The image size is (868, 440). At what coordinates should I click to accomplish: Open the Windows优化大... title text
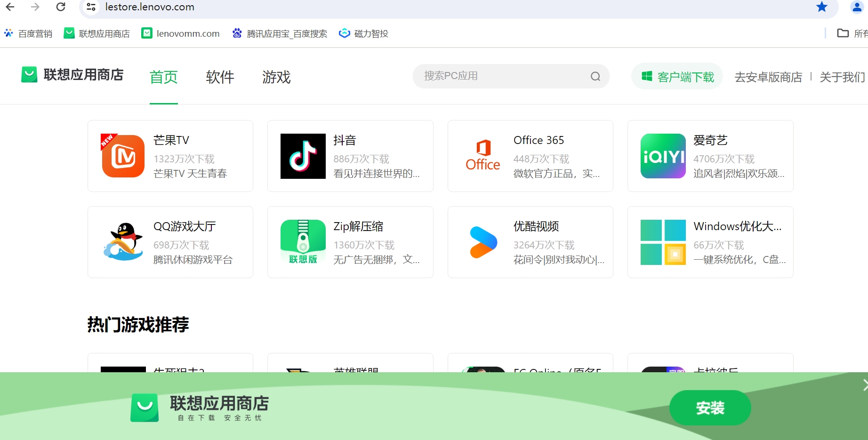(738, 226)
